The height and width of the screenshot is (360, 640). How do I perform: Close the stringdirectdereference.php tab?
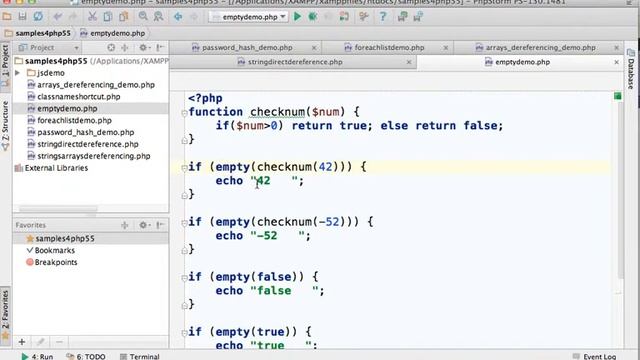409,62
